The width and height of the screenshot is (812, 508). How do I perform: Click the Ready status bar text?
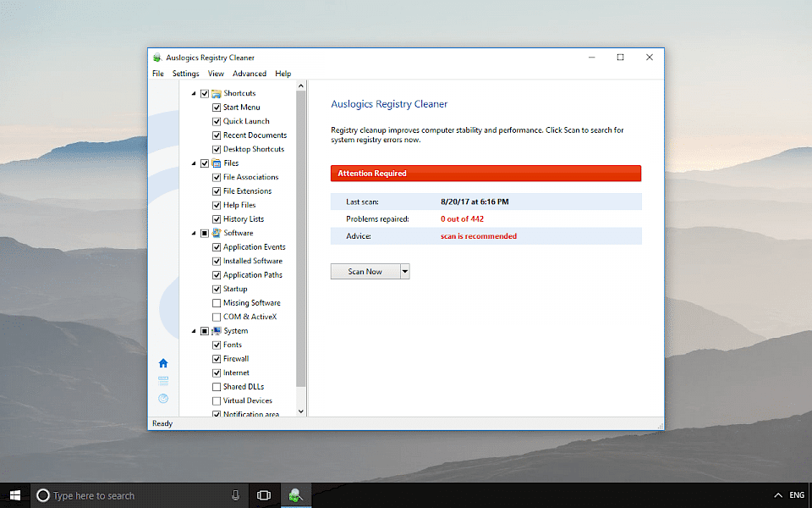click(x=162, y=423)
